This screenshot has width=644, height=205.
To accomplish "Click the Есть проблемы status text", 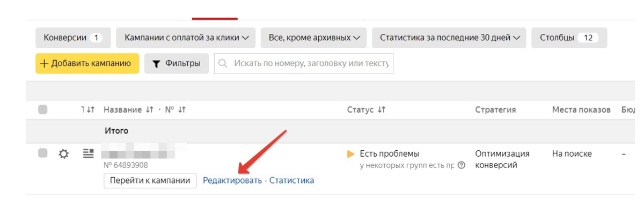I will 390,154.
